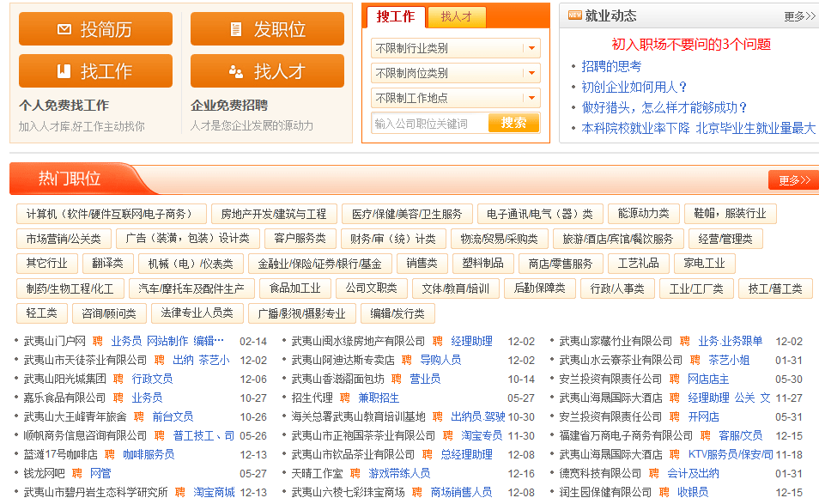The width and height of the screenshot is (819, 504).
Task: Click the 投简历 submit resume button
Action: click(x=95, y=28)
